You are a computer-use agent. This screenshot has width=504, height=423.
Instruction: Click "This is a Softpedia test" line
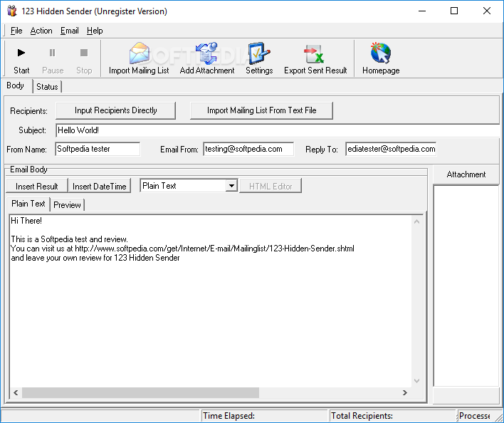point(70,239)
